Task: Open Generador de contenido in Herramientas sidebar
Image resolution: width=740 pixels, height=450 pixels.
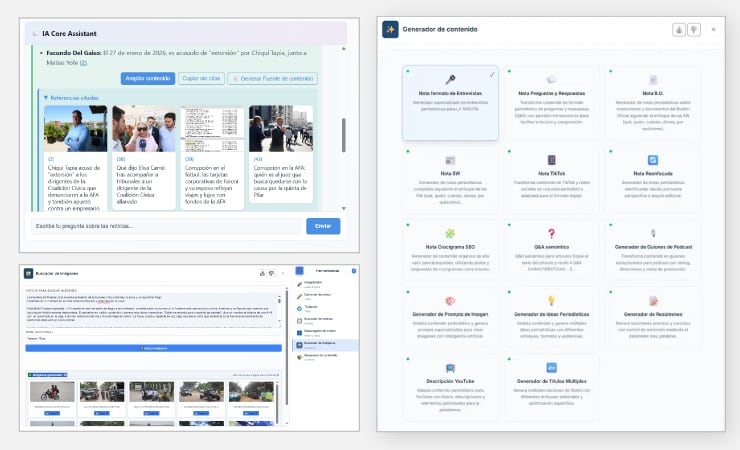Action: [325, 357]
